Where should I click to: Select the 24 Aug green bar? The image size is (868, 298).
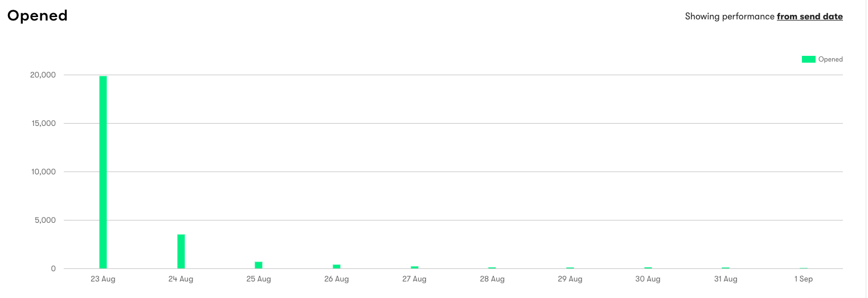click(181, 251)
